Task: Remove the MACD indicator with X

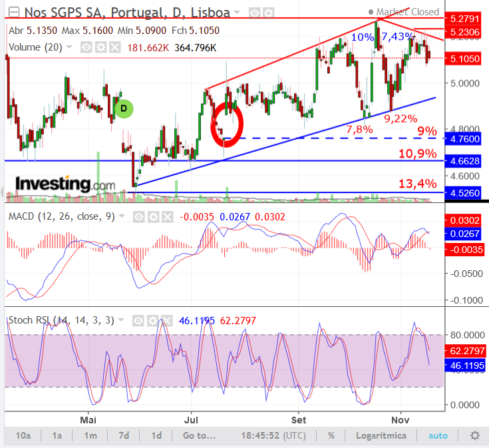Action: [168, 217]
